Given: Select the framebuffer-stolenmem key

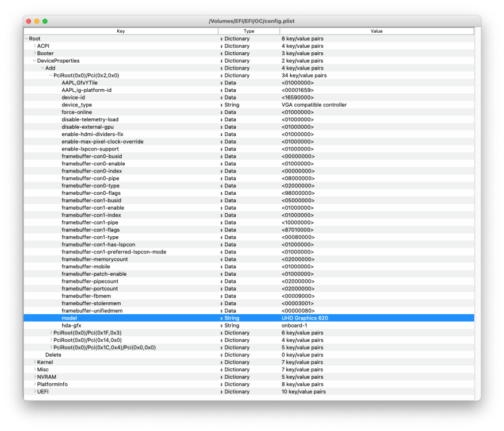Looking at the screenshot, I should (x=91, y=303).
